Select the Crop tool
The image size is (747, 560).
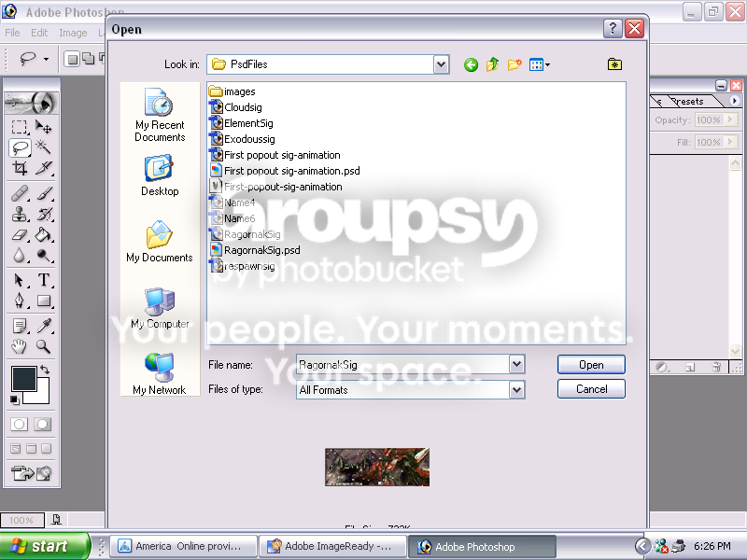pyautogui.click(x=20, y=168)
